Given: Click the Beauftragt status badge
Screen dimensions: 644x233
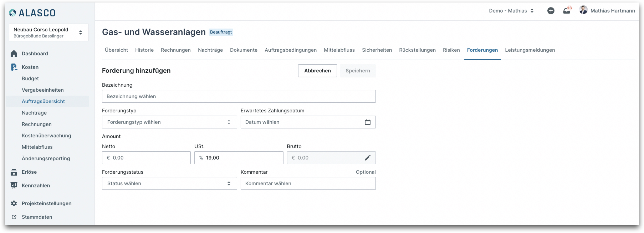Looking at the screenshot, I should coord(221,32).
